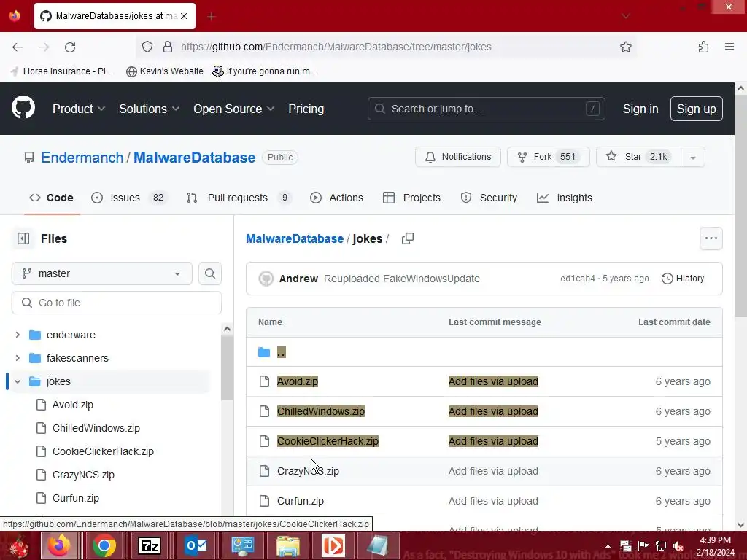
Task: Fork the repository with Fork button
Action: (x=549, y=157)
